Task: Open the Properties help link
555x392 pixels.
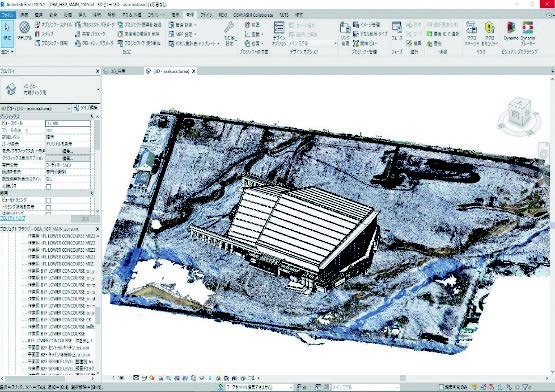Action: pos(13,218)
